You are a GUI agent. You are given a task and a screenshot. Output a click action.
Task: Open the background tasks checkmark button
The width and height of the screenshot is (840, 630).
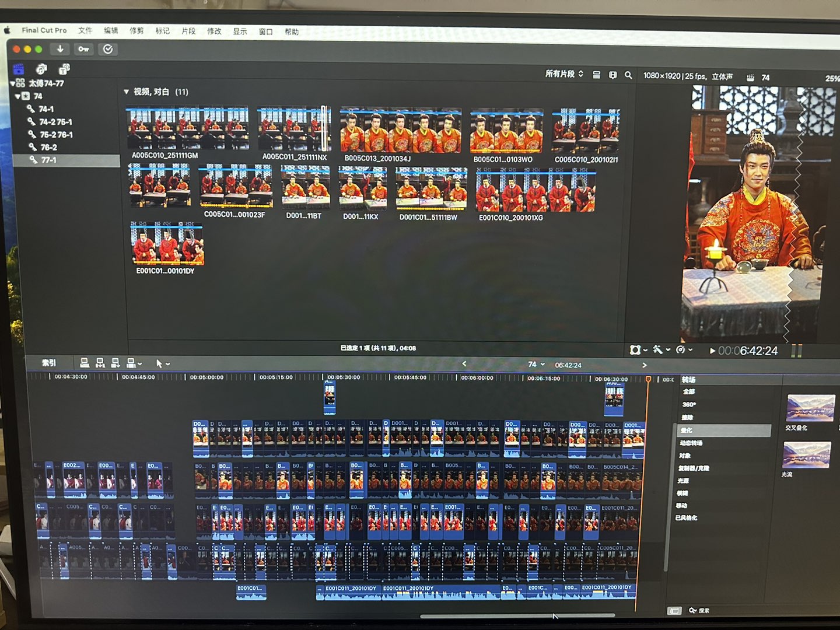(x=108, y=49)
